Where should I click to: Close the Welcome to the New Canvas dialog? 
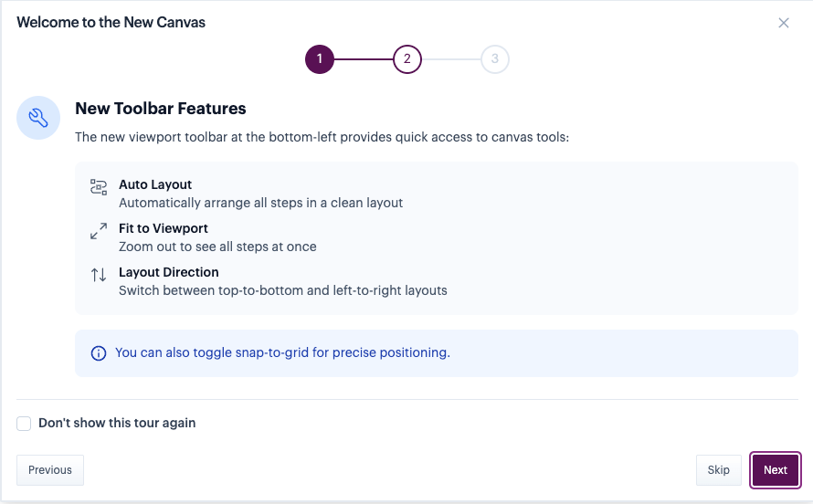(x=783, y=23)
